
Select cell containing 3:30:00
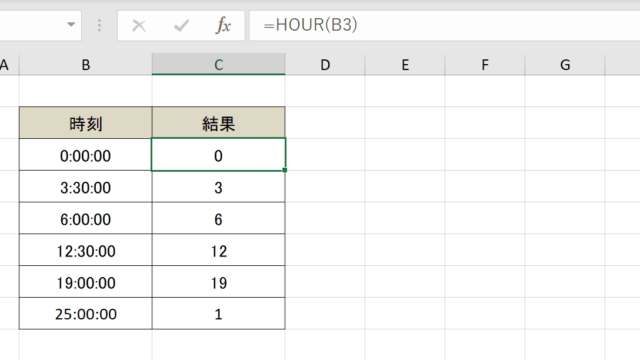click(x=86, y=187)
